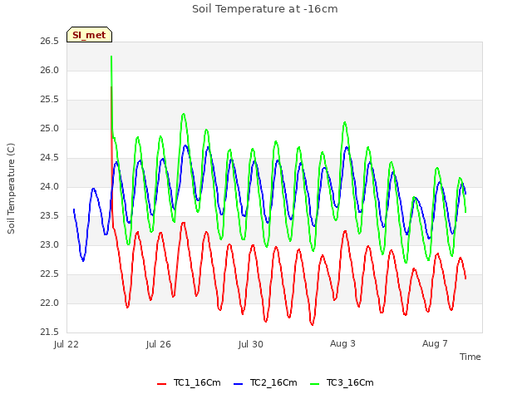The width and height of the screenshot is (532, 399).
Task: Click the 25.5 y-axis value
Action: (50, 100)
